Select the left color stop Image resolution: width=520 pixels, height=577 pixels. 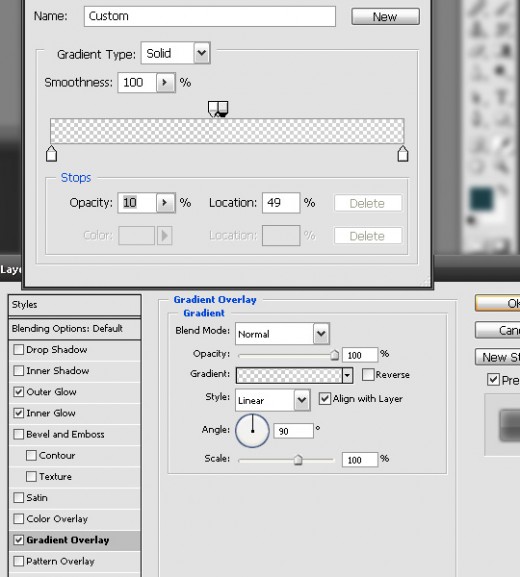click(x=52, y=153)
